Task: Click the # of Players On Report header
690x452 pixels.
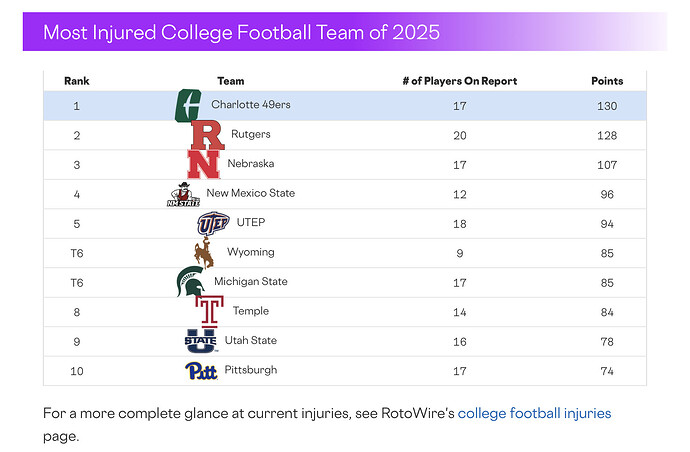Action: [460, 81]
